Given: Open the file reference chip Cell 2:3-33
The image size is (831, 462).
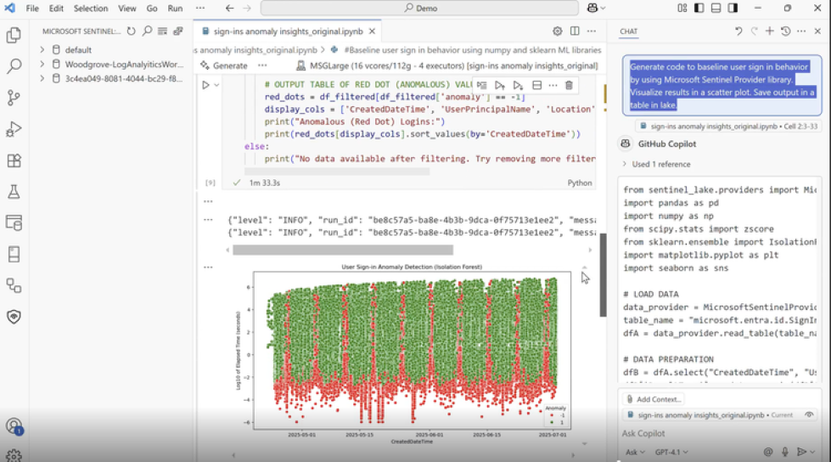Looking at the screenshot, I should click(x=729, y=126).
